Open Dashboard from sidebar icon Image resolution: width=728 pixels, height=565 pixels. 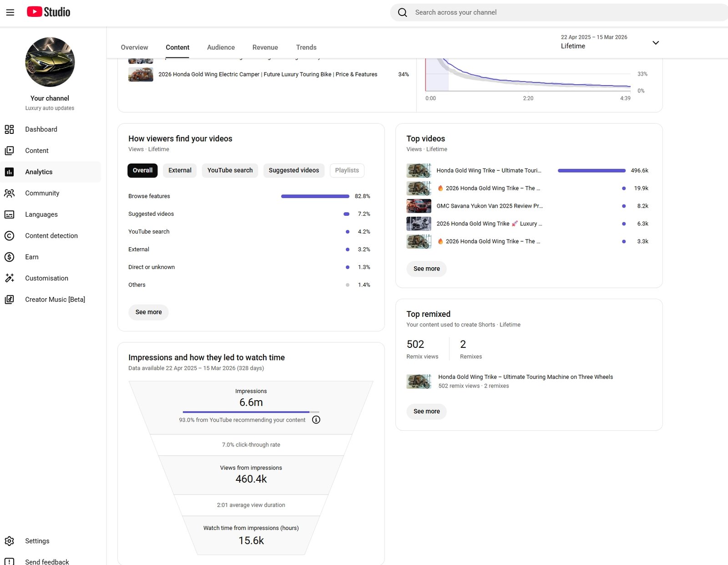click(x=9, y=129)
